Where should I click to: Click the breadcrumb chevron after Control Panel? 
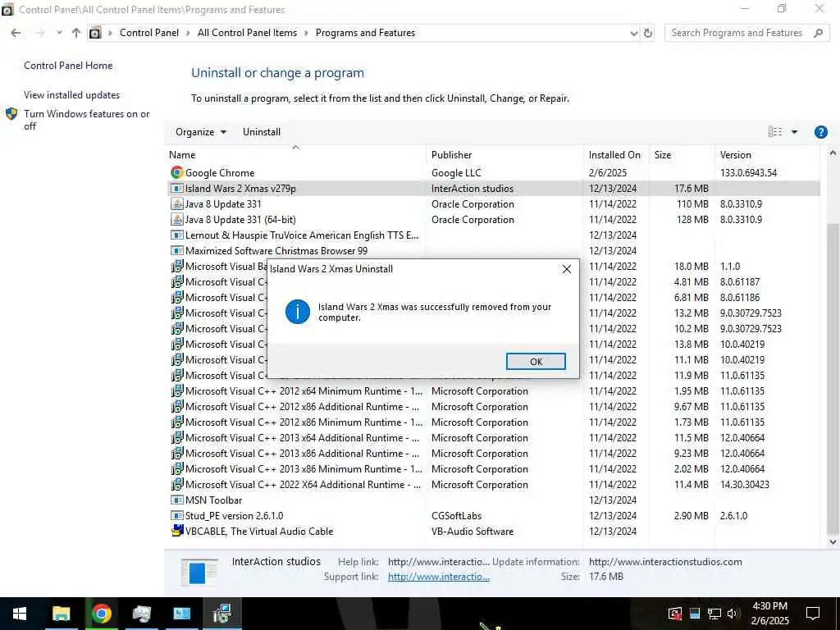(188, 33)
